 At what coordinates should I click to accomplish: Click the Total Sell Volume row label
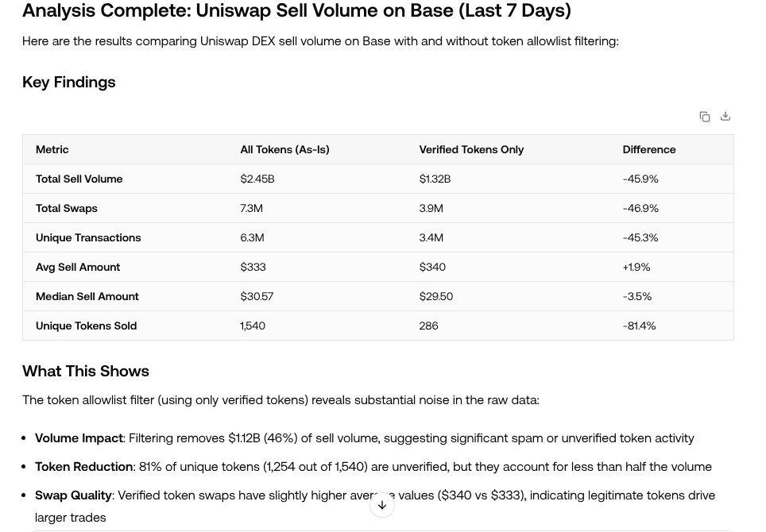[x=79, y=179]
